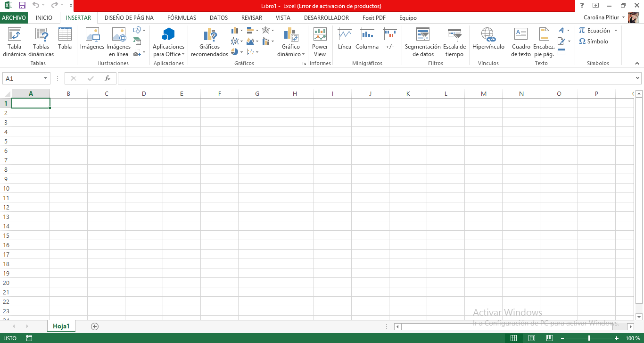Open the pie chart dropdown
Screen dimensions: 644x343
click(x=237, y=52)
